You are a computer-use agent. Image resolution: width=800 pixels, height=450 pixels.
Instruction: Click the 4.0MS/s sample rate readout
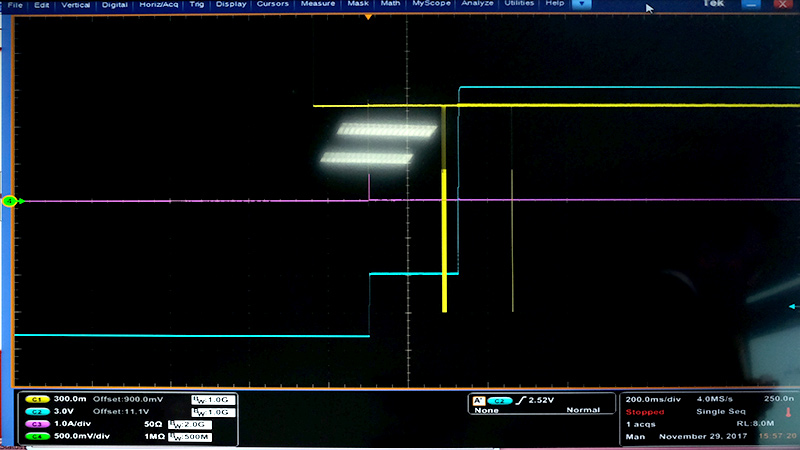(714, 399)
